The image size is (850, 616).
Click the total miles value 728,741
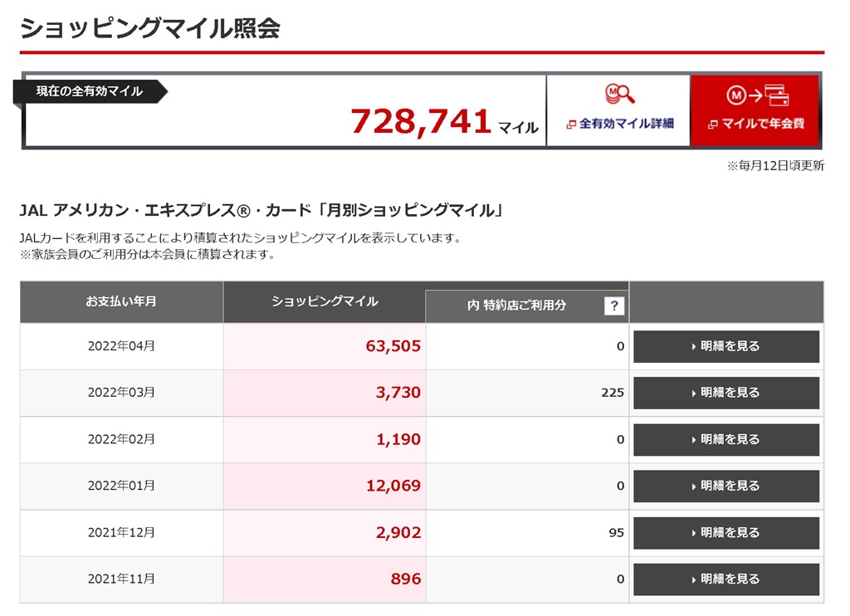[421, 121]
